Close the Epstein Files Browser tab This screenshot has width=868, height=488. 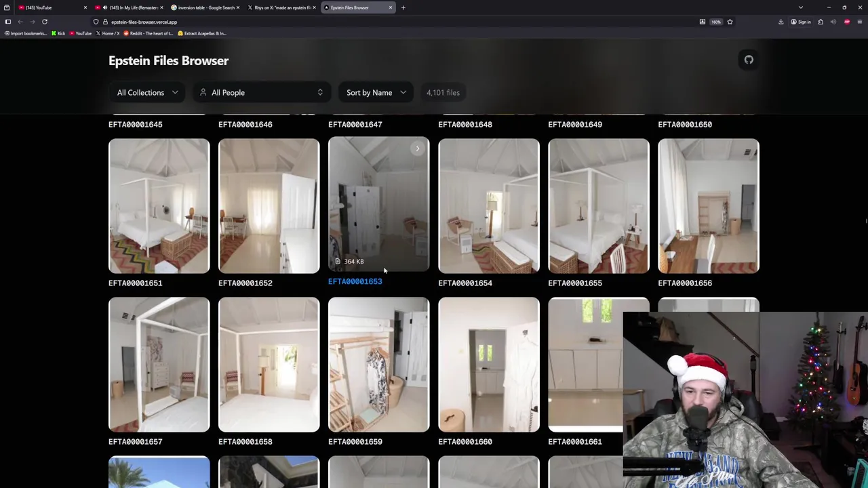391,7
